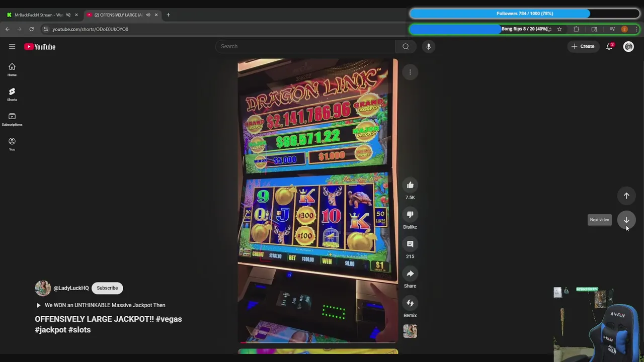Go to Home in the sidebar

(12, 70)
